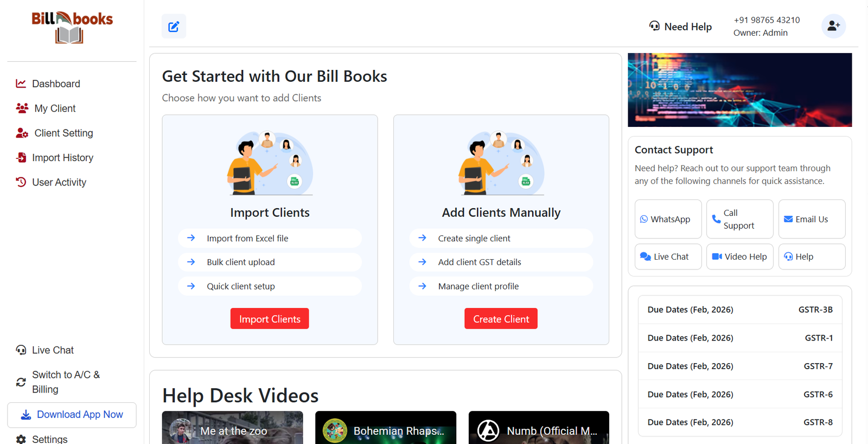Open Import History page

(62, 158)
